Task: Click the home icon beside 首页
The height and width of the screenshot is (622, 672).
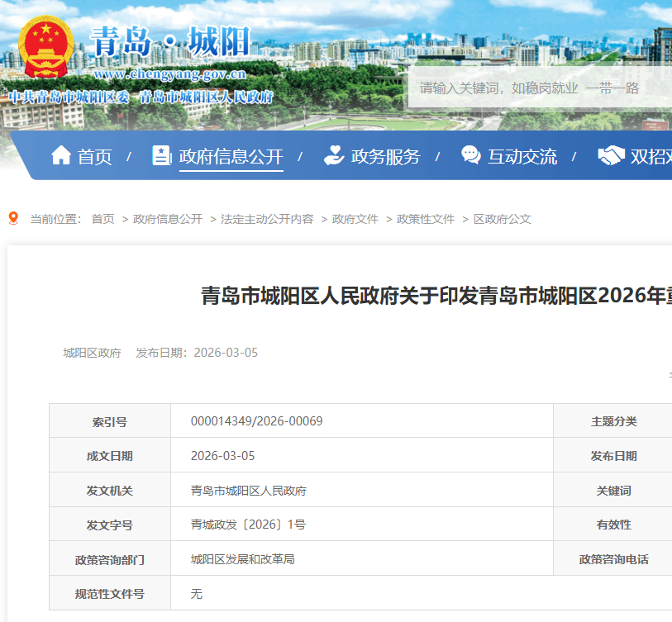Action: (x=61, y=155)
